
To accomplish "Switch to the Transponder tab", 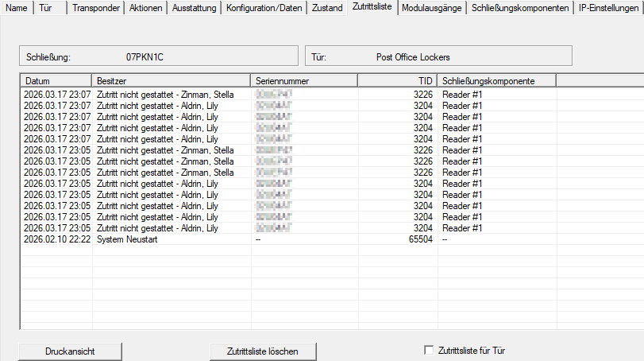I will (x=94, y=8).
